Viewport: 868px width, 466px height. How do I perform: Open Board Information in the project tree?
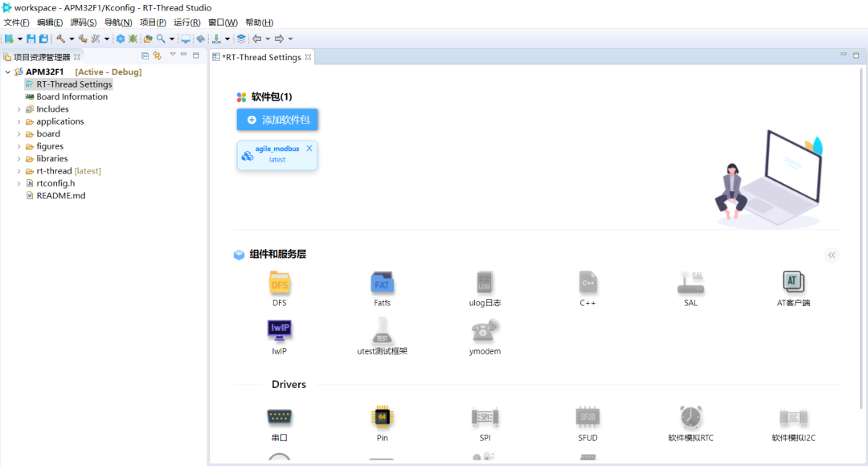tap(72, 97)
